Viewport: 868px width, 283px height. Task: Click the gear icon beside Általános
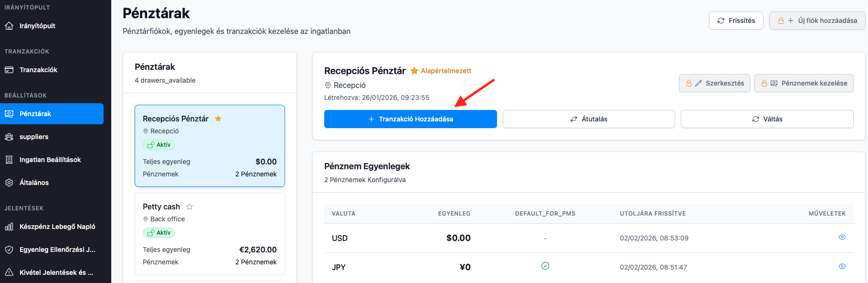(x=9, y=183)
